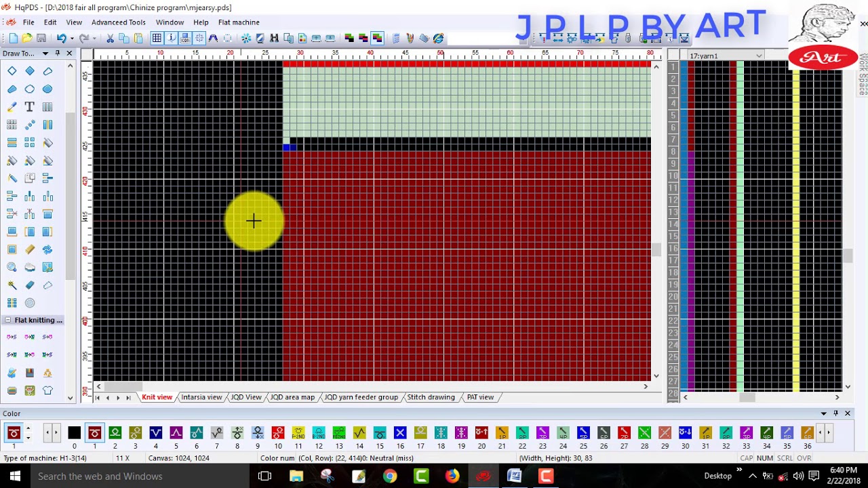Switch to the Stitch drawing tab
This screenshot has width=868, height=488.
pos(431,397)
